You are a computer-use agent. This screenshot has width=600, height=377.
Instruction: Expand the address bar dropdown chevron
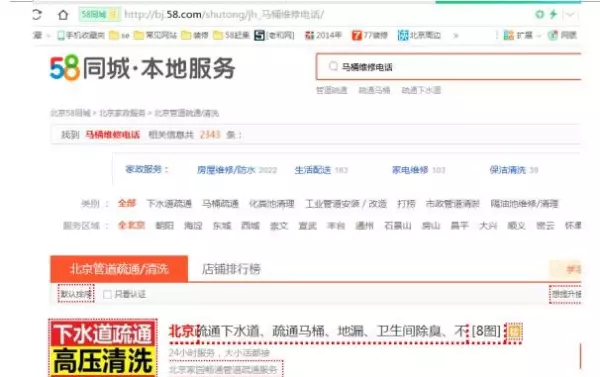(570, 15)
